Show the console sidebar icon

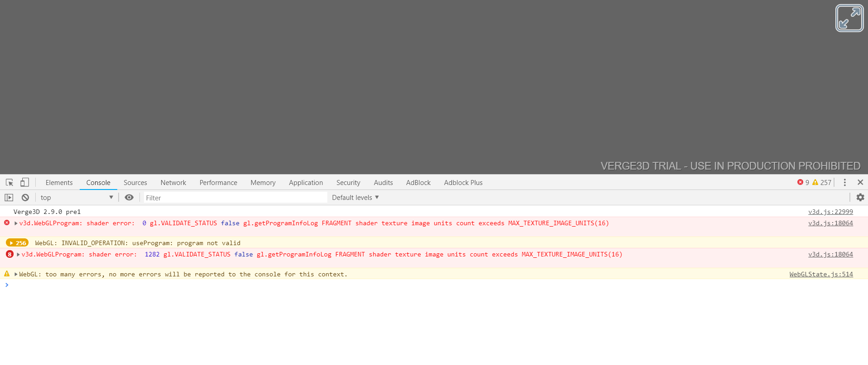pyautogui.click(x=9, y=198)
